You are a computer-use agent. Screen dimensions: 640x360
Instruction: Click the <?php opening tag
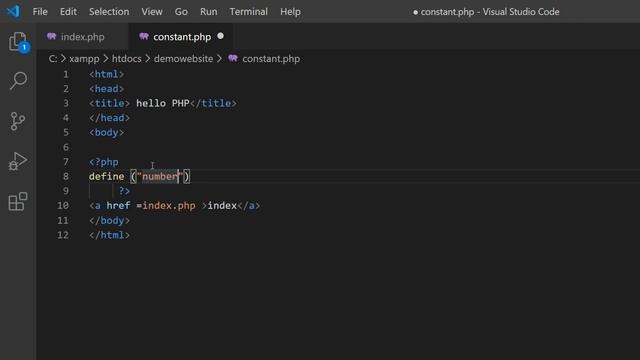tap(104, 162)
